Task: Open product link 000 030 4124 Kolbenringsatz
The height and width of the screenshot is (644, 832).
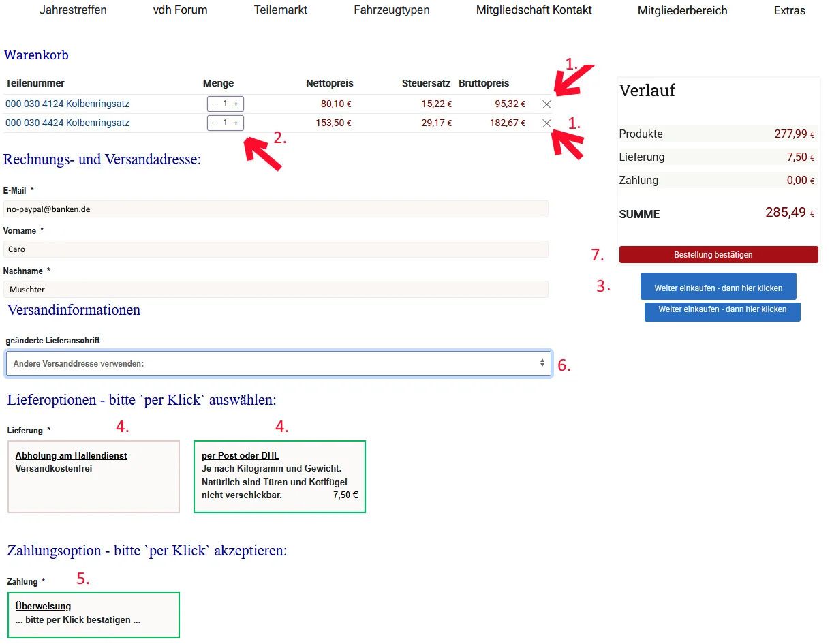Action: [67, 104]
